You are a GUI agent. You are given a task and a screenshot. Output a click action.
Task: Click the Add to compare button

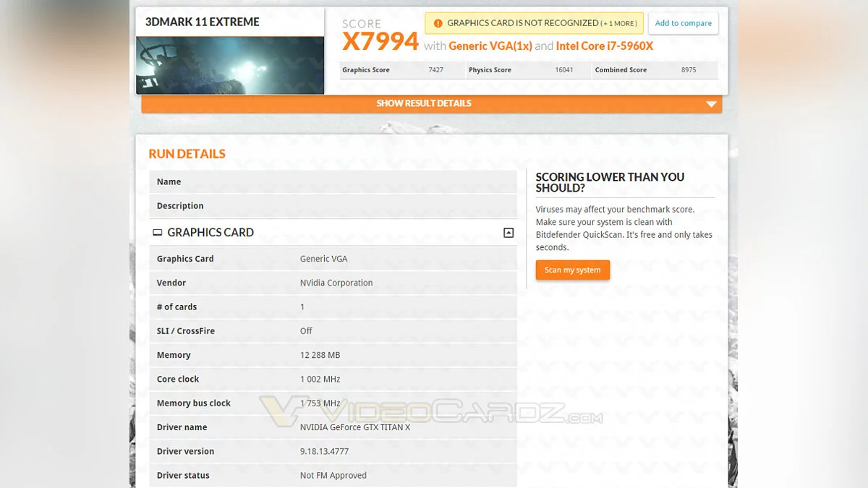(x=684, y=23)
